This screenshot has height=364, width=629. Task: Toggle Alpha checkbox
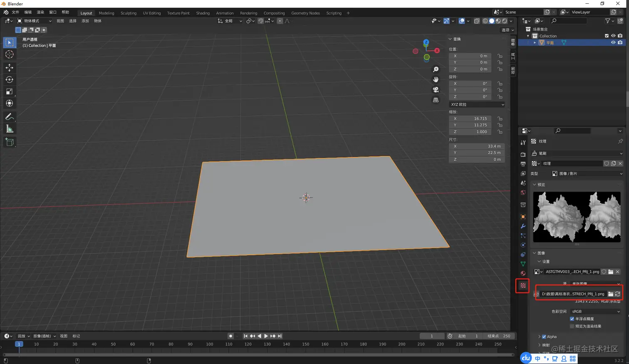(544, 337)
